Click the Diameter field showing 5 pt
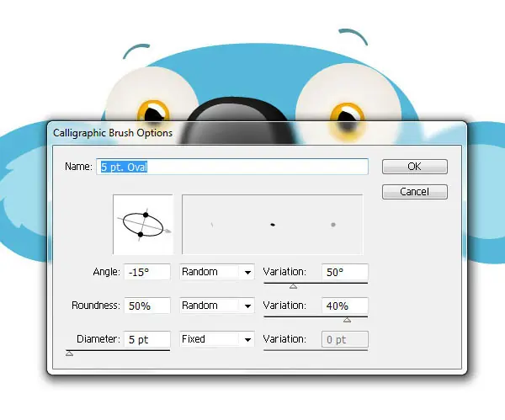The width and height of the screenshot is (505, 420). coord(147,339)
